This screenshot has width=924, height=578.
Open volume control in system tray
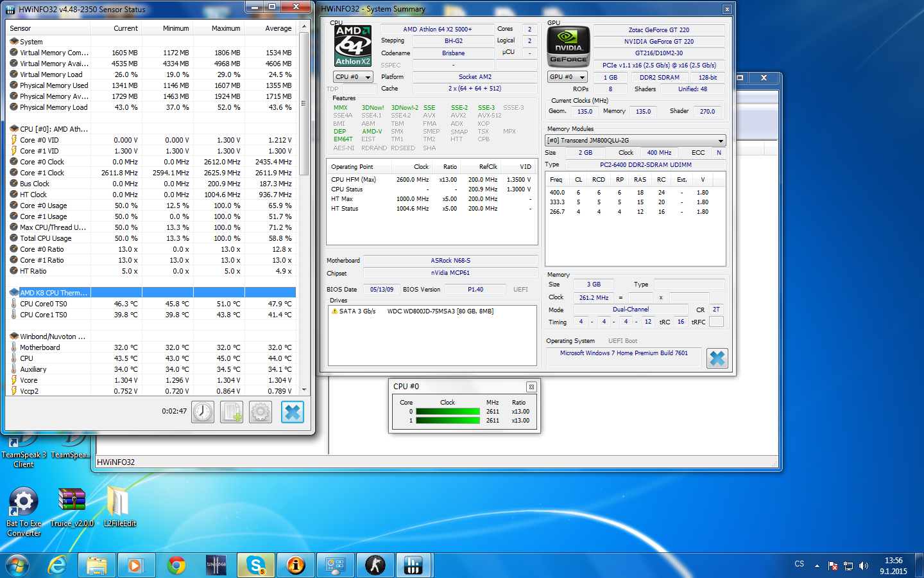(864, 566)
